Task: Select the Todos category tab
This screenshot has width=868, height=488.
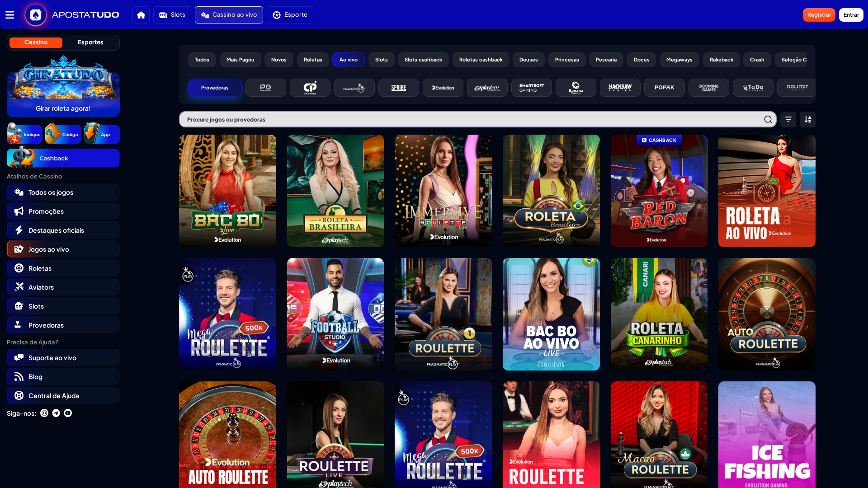Action: (x=202, y=60)
